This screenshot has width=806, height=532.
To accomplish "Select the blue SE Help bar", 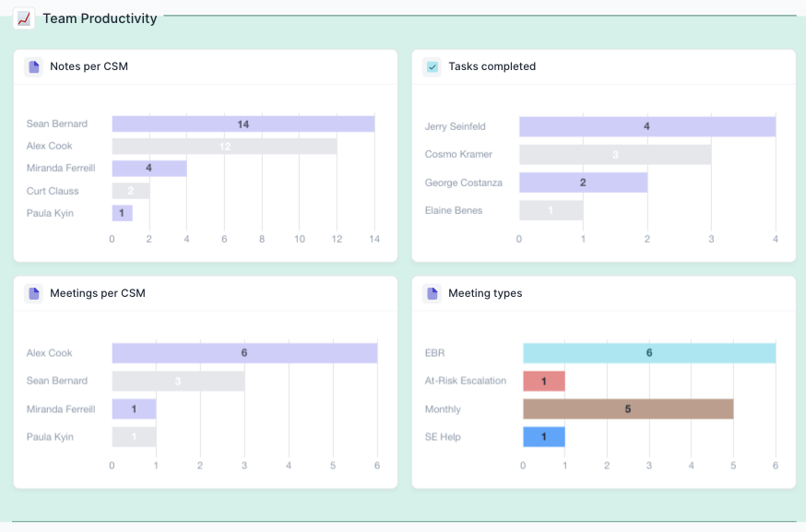I will click(544, 437).
